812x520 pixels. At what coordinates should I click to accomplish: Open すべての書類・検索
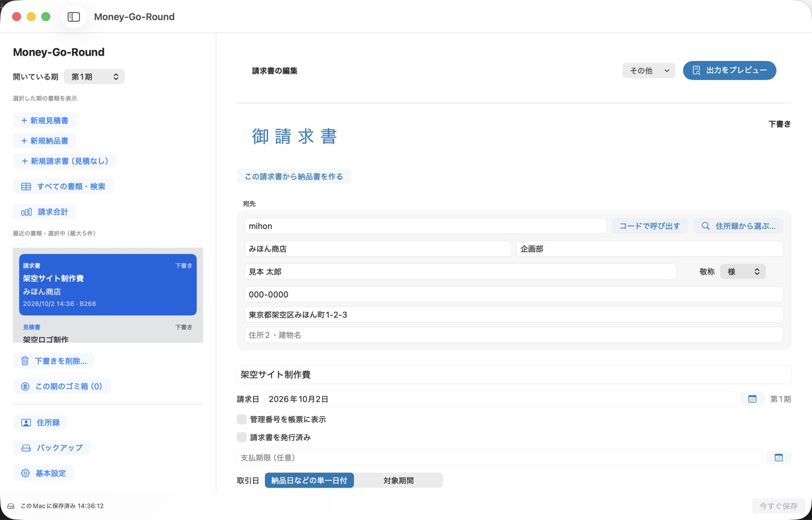tap(63, 187)
